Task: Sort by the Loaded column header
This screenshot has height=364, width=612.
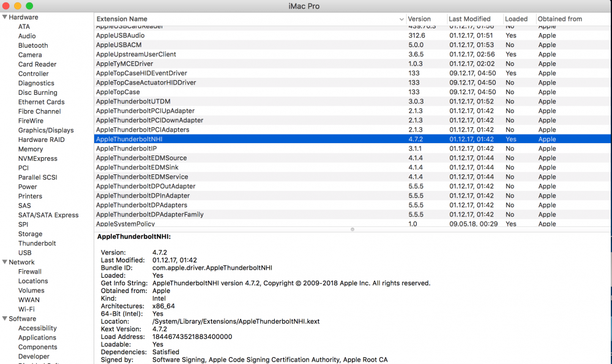Action: coord(516,19)
